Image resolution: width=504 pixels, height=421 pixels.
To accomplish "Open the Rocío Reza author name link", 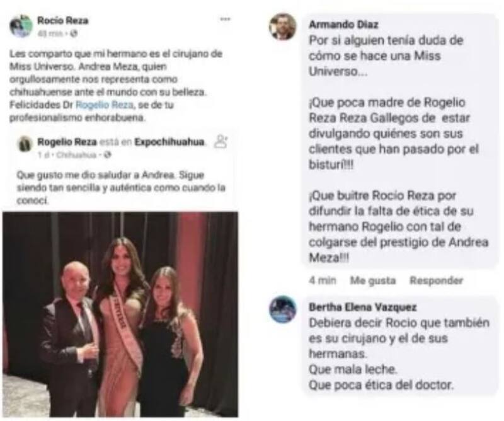I will point(62,21).
